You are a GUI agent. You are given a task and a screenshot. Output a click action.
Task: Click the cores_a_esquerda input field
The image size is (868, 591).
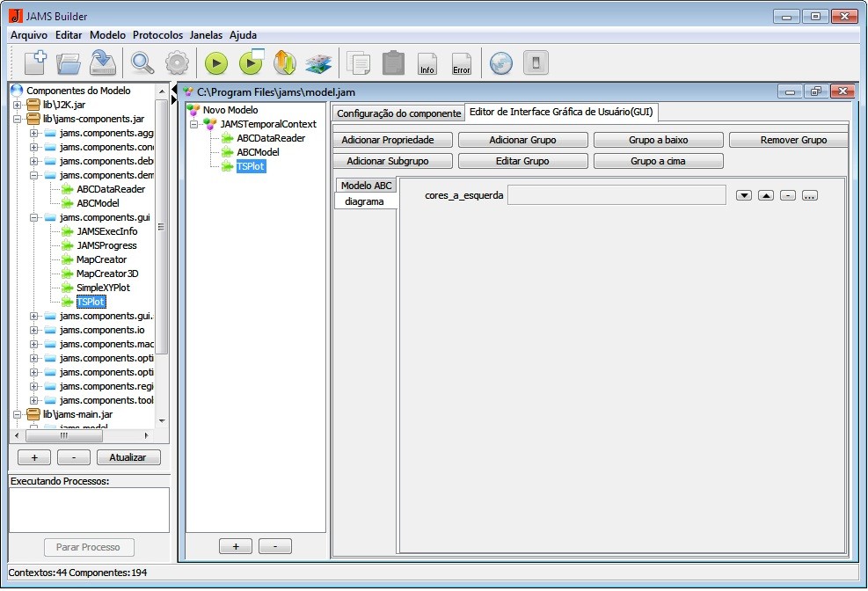pyautogui.click(x=616, y=194)
